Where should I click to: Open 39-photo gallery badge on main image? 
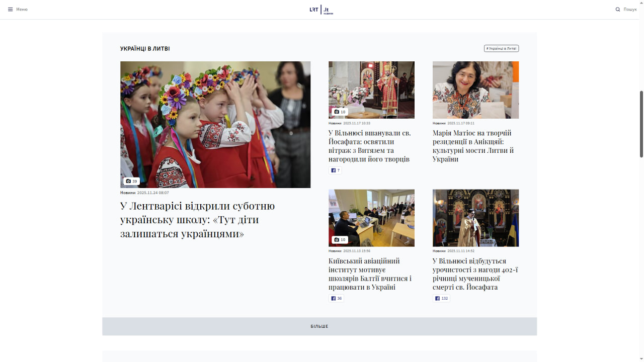[131, 181]
